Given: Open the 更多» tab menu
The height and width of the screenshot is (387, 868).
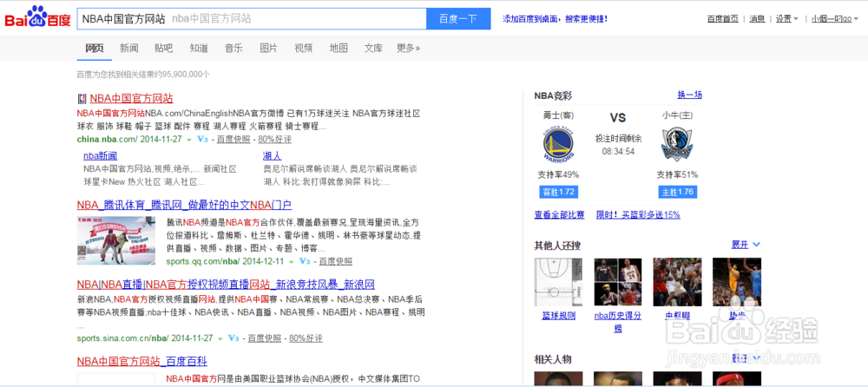Looking at the screenshot, I should coord(408,49).
